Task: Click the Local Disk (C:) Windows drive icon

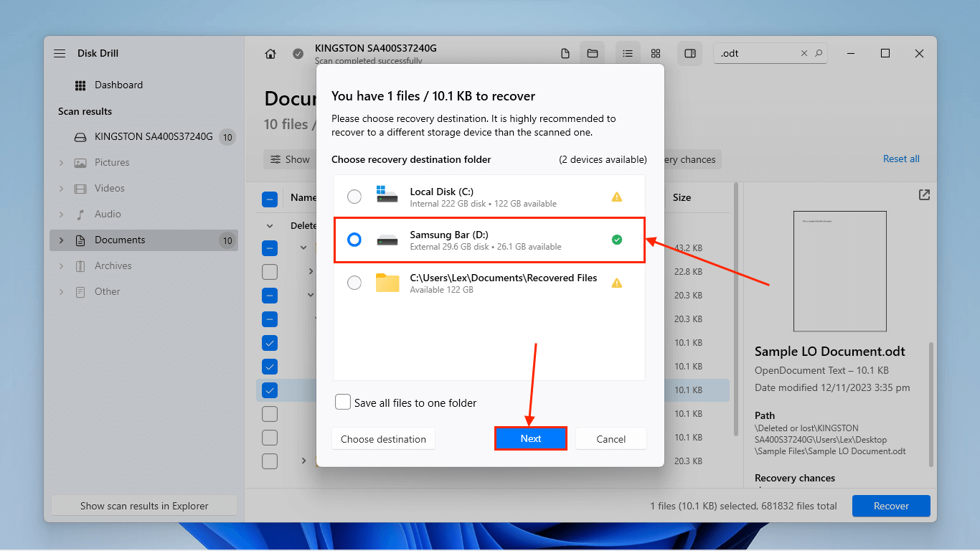Action: click(x=387, y=197)
